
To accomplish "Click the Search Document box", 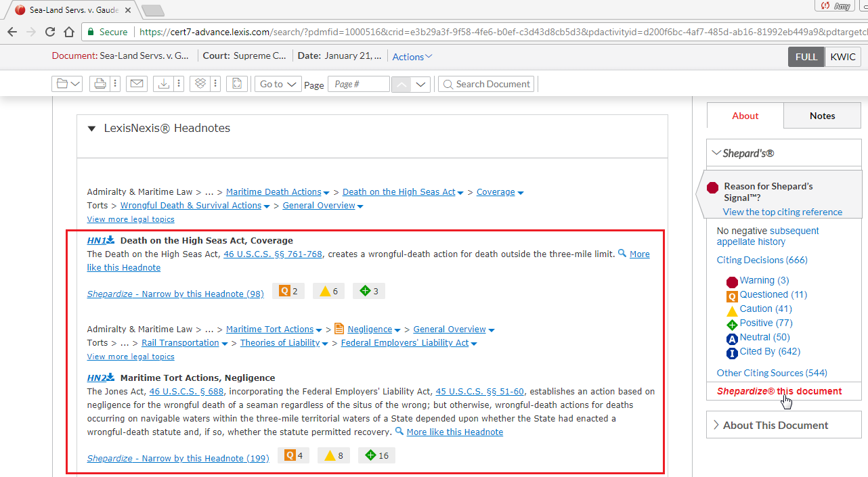I will tap(486, 84).
